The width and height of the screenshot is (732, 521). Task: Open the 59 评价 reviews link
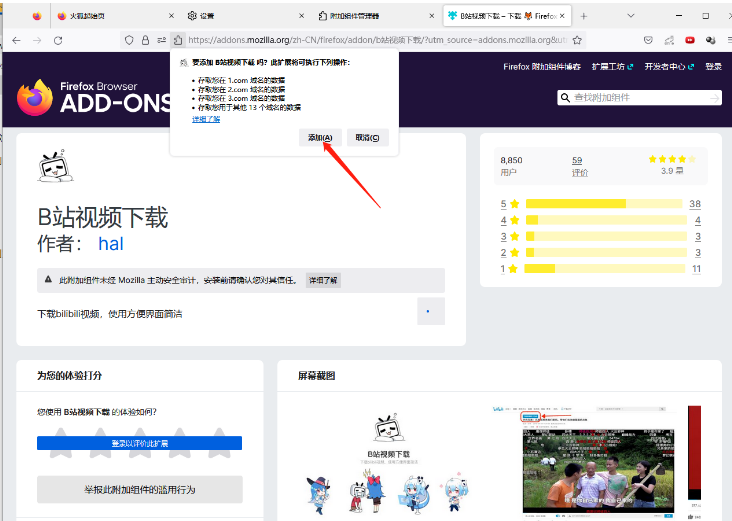click(579, 166)
